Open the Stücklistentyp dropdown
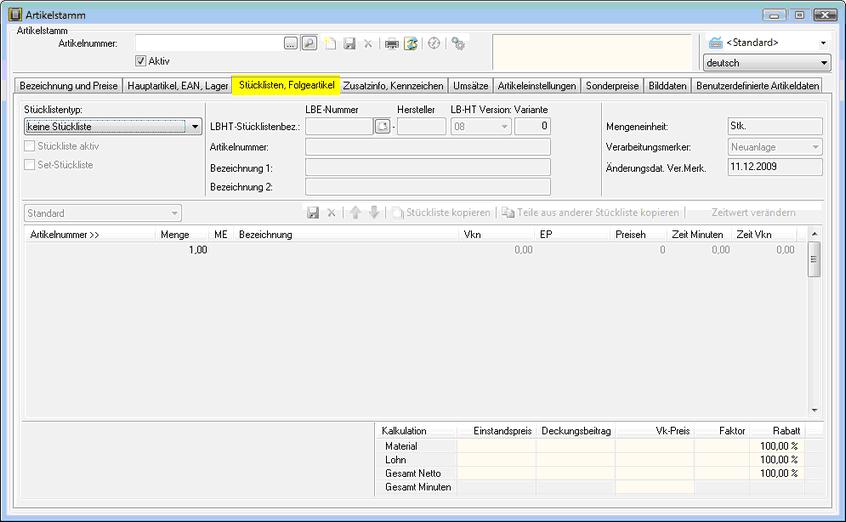 point(194,127)
